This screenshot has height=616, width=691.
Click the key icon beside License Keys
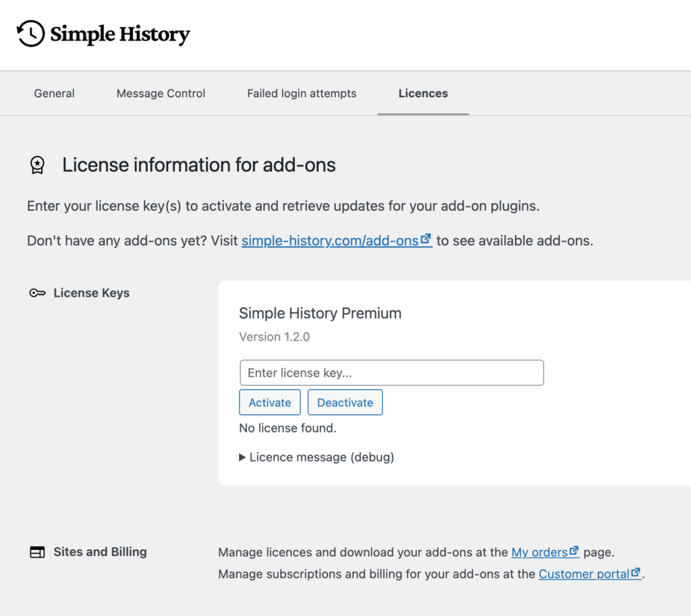pos(37,293)
